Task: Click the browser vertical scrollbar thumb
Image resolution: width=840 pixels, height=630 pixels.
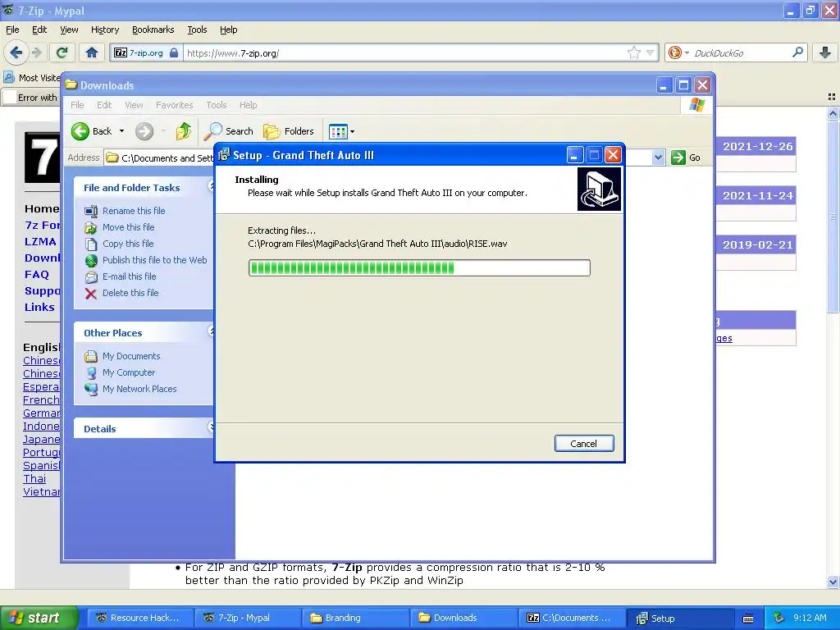Action: click(x=833, y=217)
